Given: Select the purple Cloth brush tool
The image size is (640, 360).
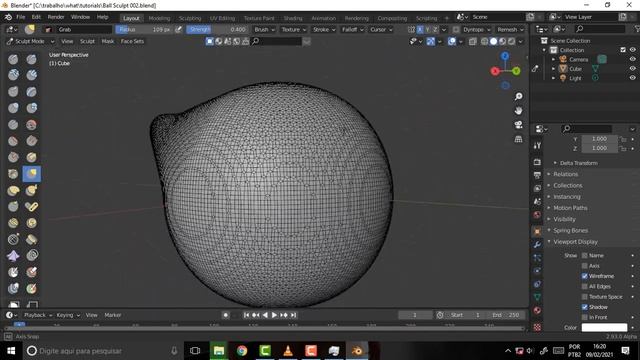Looking at the screenshot, I should 13,256.
